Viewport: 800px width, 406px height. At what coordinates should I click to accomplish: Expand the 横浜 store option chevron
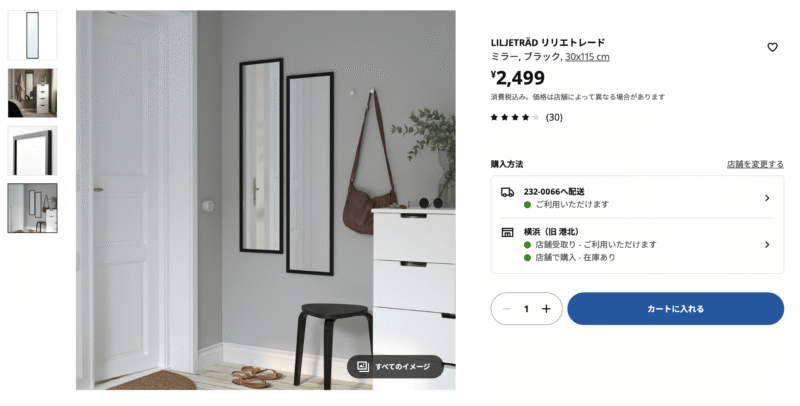click(767, 245)
